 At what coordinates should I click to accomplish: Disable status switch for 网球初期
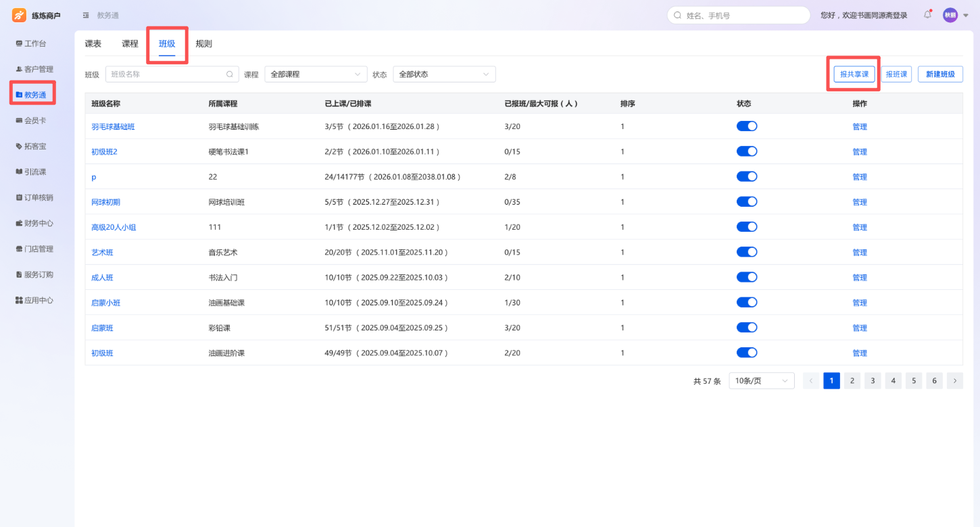point(747,202)
